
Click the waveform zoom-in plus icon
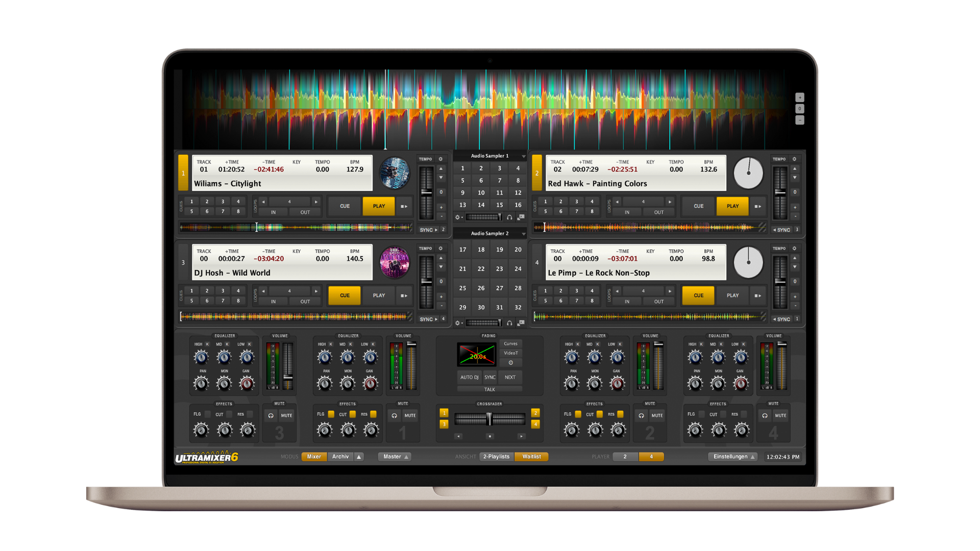coord(800,97)
